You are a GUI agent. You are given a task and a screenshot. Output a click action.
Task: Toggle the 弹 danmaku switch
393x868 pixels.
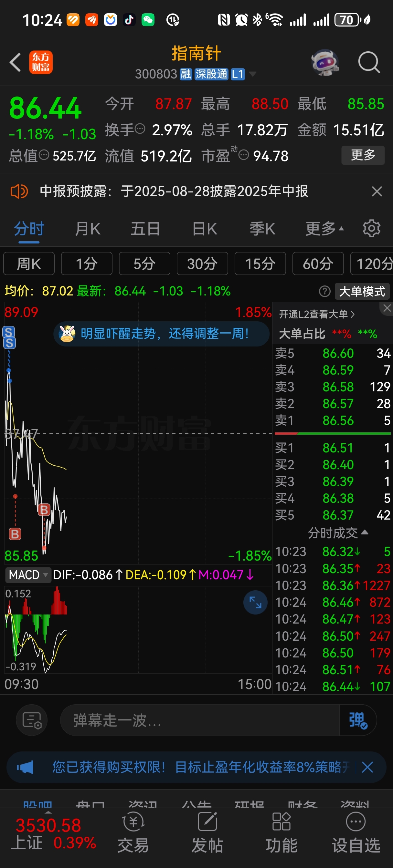coord(358,720)
